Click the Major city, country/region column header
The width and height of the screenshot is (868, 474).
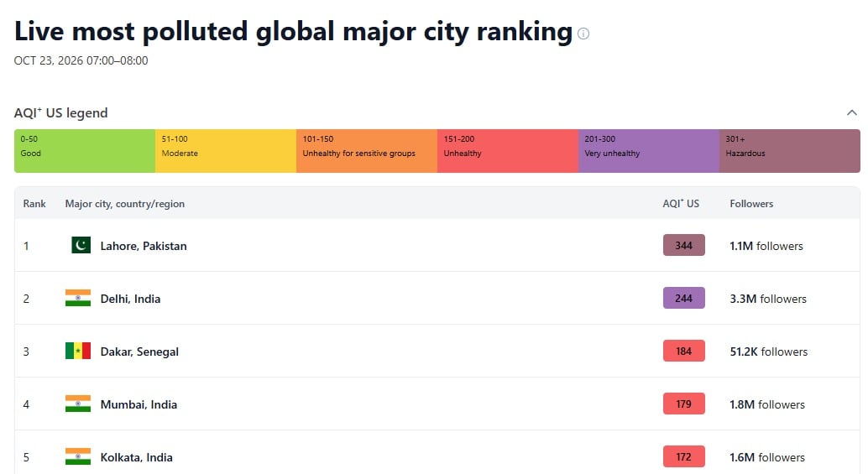(124, 204)
